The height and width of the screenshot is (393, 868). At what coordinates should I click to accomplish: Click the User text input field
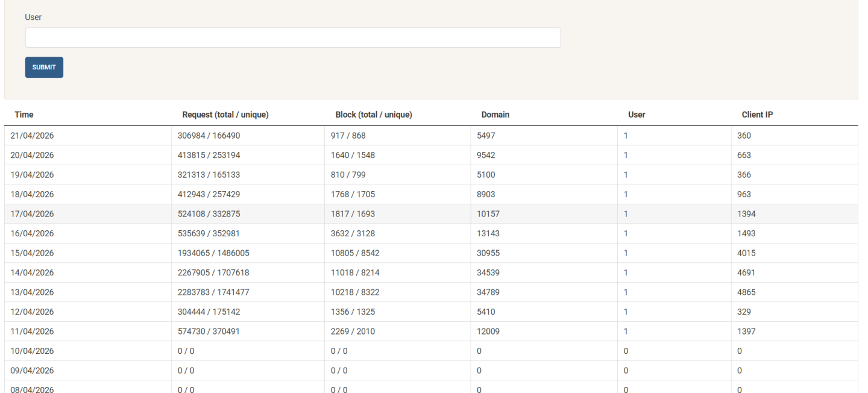pyautogui.click(x=292, y=37)
